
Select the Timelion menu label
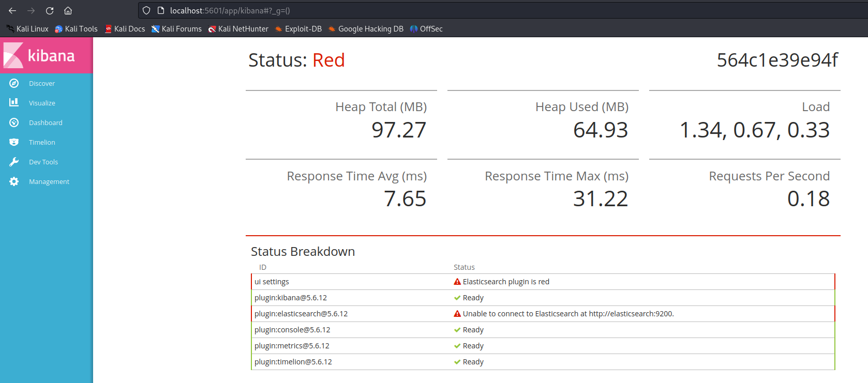(42, 142)
